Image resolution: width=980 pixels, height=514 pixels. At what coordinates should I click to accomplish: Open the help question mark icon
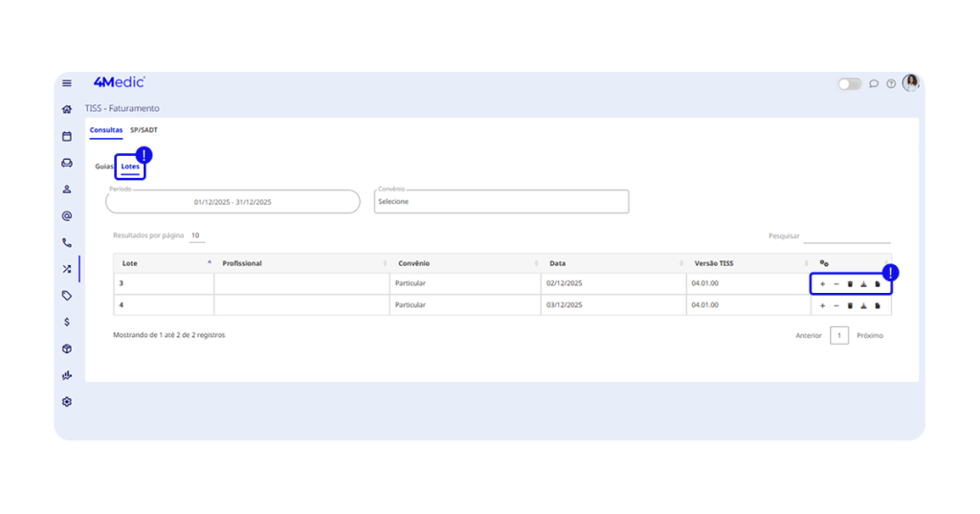891,84
